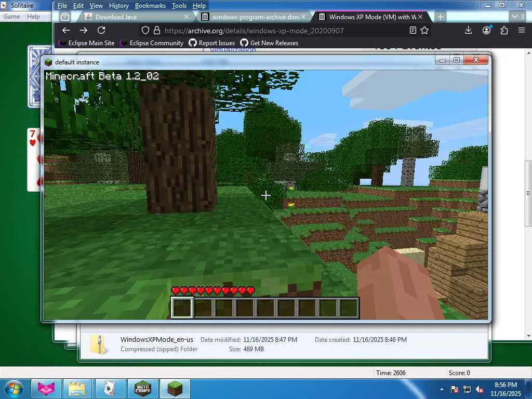Open a new Firefox tab
The width and height of the screenshot is (532, 399).
(x=440, y=17)
